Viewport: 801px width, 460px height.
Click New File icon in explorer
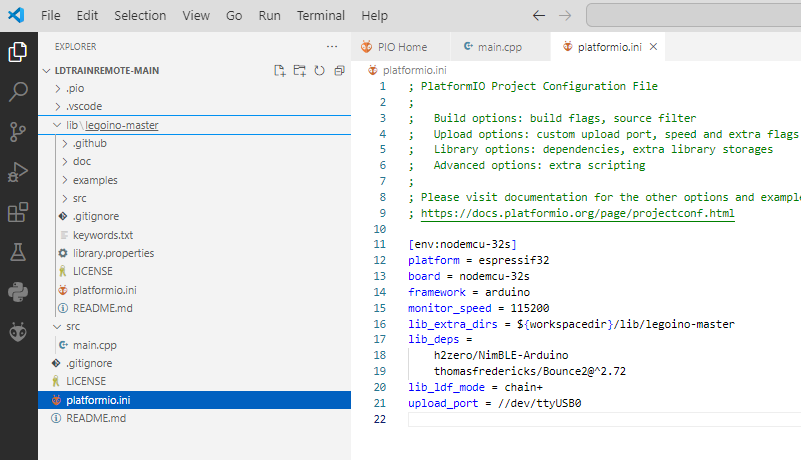[x=280, y=71]
